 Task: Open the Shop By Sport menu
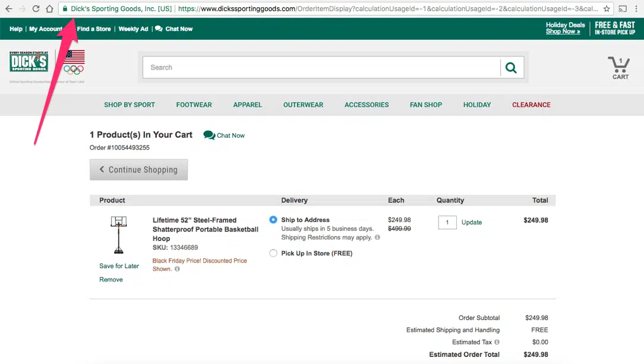130,105
